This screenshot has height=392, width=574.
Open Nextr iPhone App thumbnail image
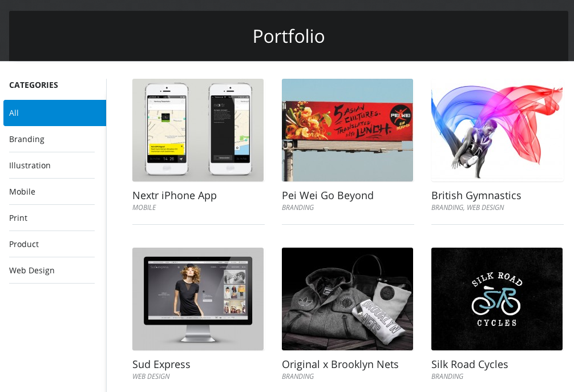point(198,130)
